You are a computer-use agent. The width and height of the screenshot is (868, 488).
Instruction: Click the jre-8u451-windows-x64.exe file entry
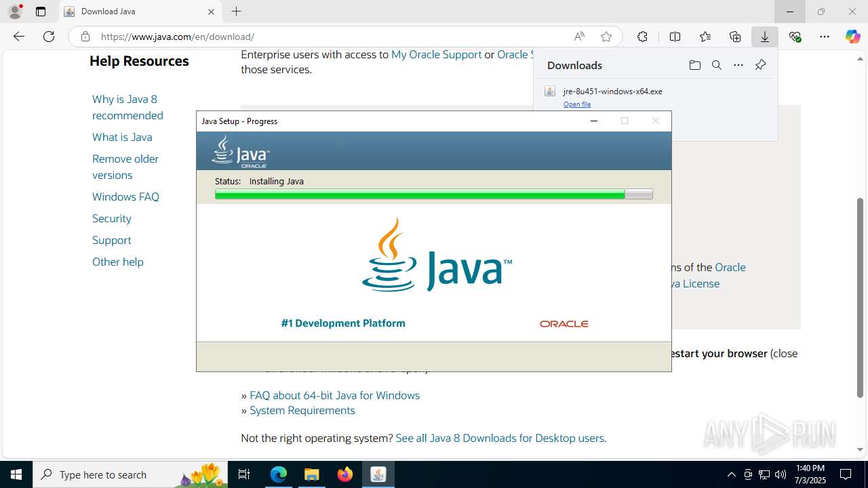612,91
